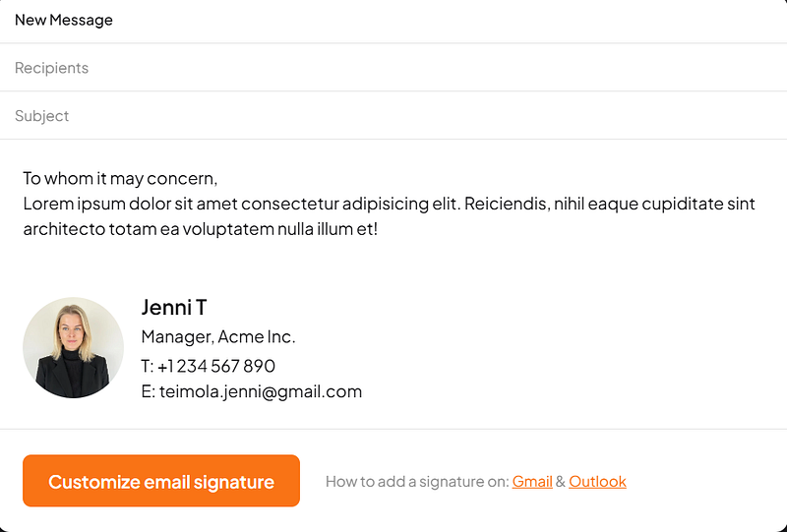Open the Gmail signature instructions link

(x=532, y=481)
